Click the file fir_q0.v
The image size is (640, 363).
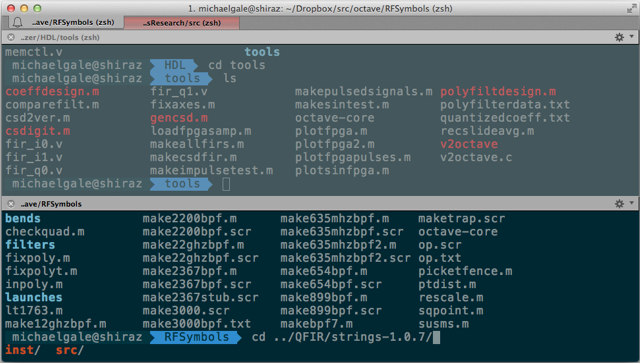click(34, 171)
